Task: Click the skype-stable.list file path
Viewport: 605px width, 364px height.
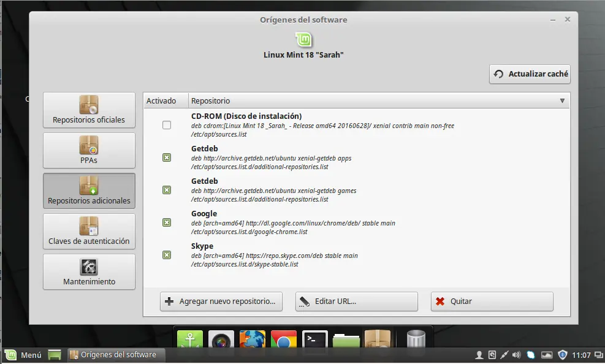Action: [245, 264]
